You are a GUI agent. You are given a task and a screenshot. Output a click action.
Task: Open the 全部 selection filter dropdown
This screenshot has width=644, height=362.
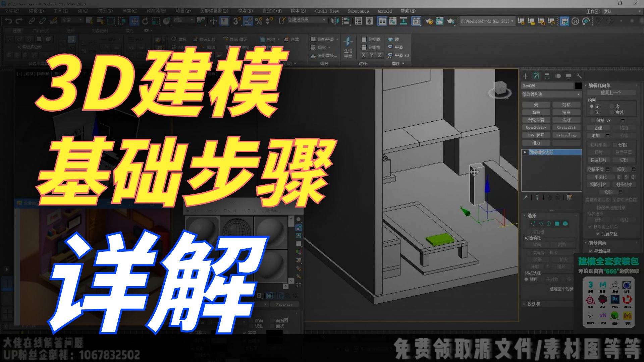point(72,20)
